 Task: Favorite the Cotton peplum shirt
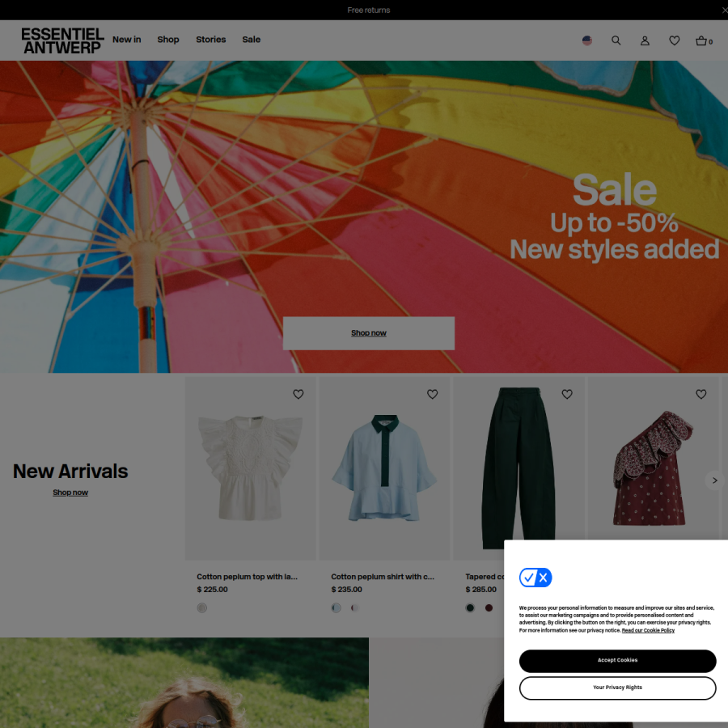432,394
